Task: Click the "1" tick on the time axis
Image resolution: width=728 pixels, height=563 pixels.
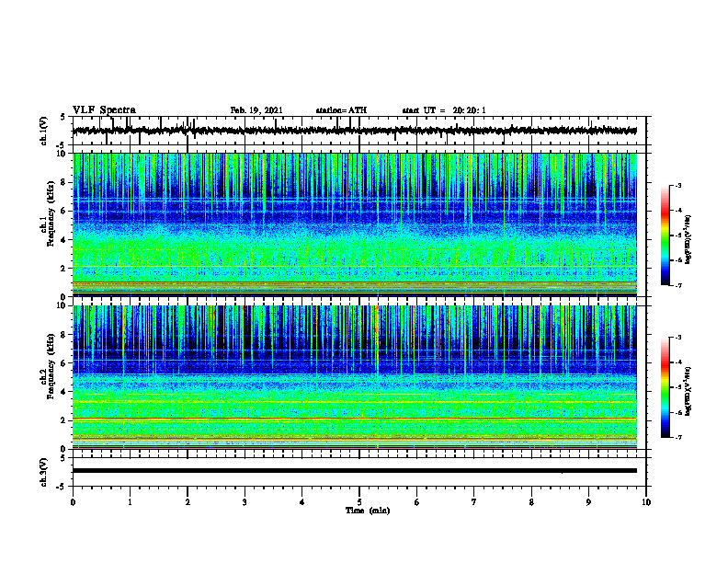Action: (130, 502)
